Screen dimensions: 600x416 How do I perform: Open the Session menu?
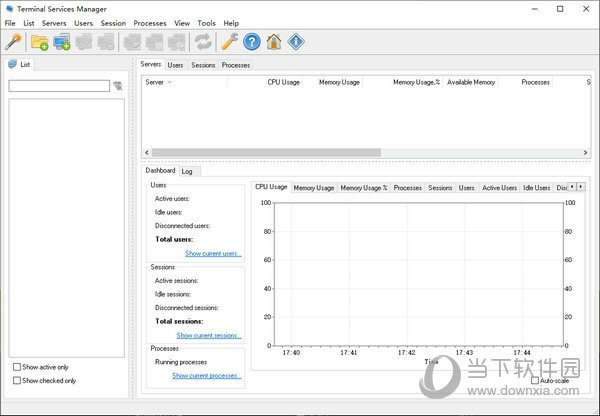(x=113, y=23)
